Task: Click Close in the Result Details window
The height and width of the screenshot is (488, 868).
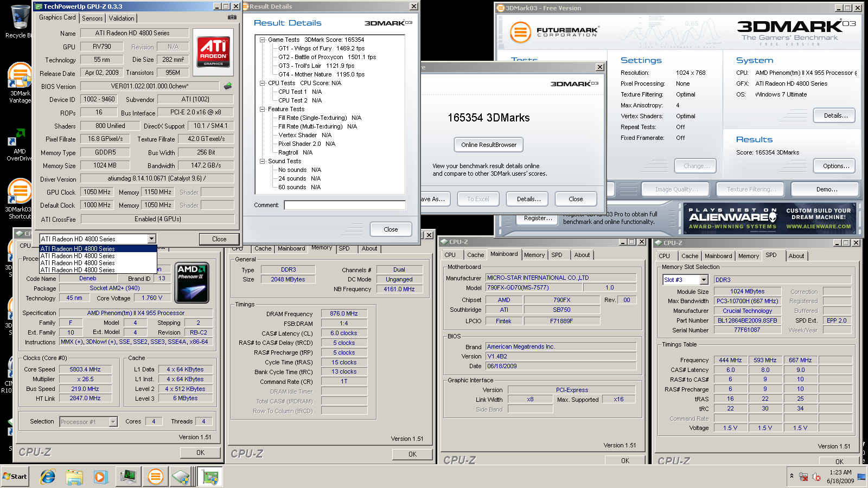Action: [391, 229]
